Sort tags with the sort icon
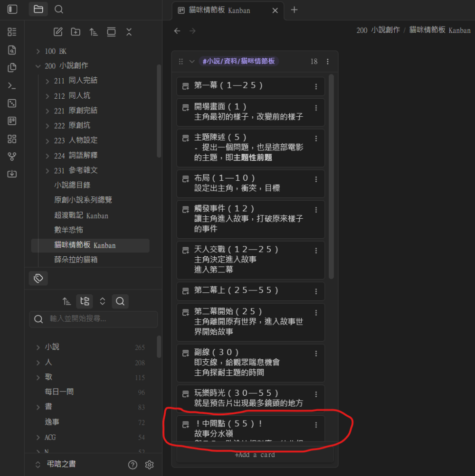This screenshot has width=475, height=476. (66, 301)
